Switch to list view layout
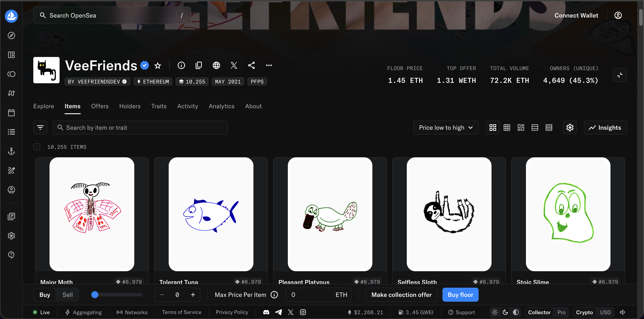This screenshot has height=319, width=644. click(x=535, y=128)
